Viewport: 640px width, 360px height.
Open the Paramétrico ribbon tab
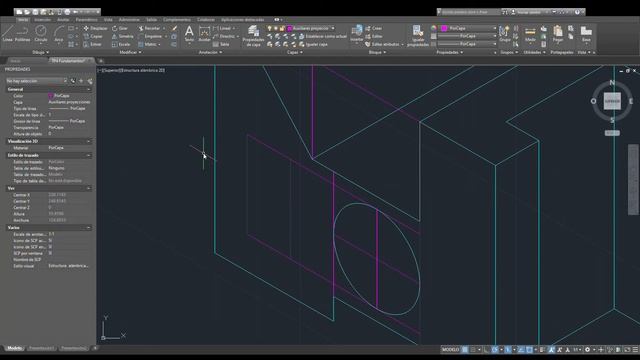pos(87,20)
